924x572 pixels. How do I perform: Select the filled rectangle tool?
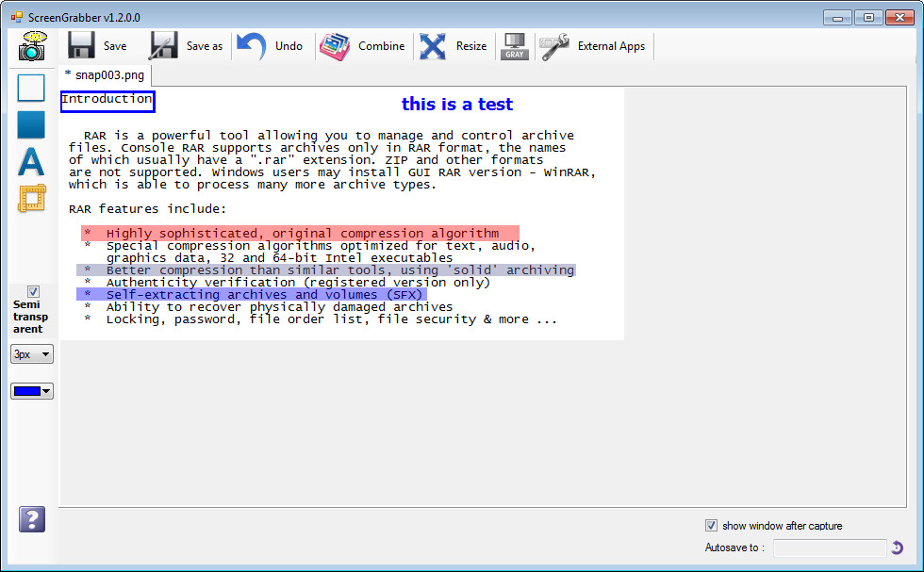click(31, 124)
